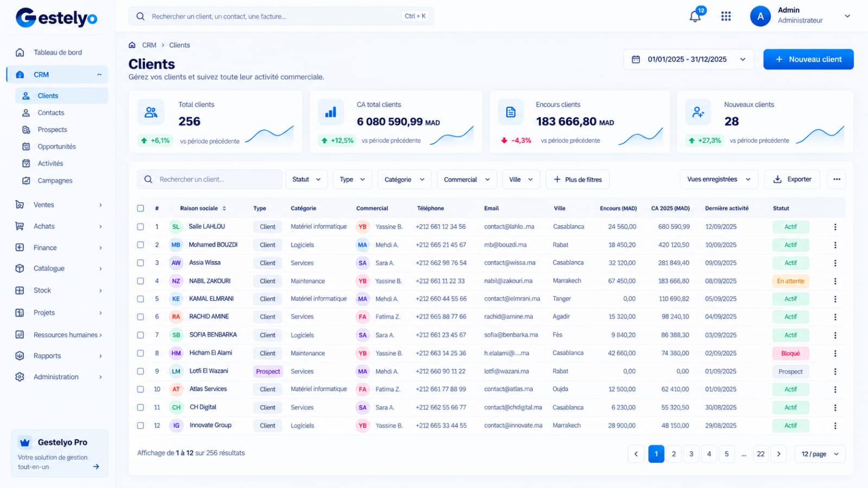The height and width of the screenshot is (488, 868).
Task: Open row actions menu for NABIL ZAKOURI
Action: point(835,281)
